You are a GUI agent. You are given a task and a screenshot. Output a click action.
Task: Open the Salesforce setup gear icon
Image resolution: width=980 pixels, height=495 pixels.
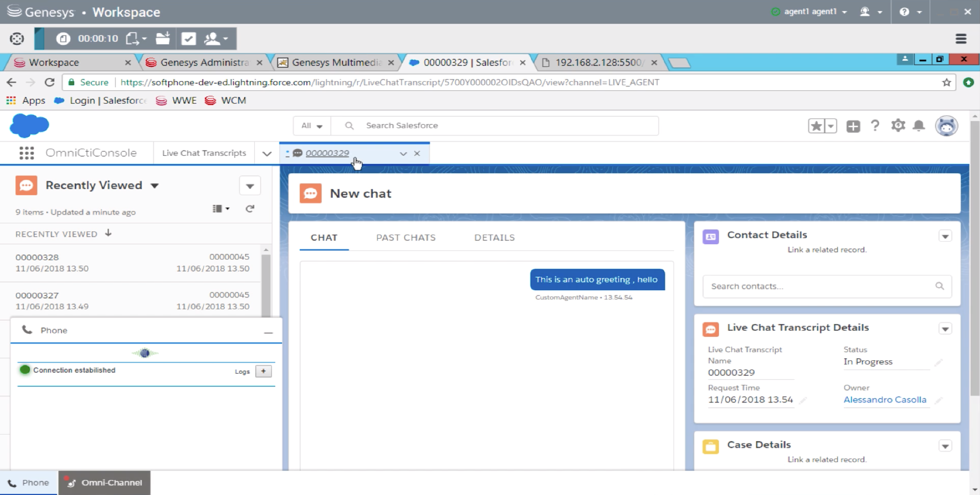point(897,125)
